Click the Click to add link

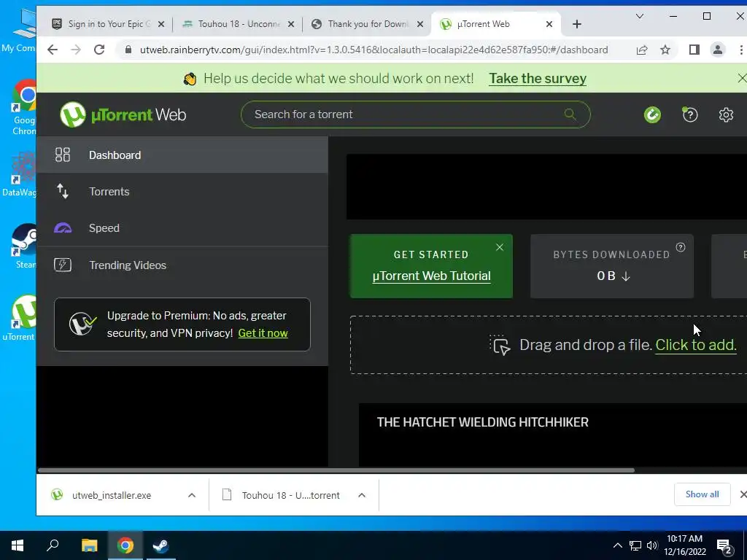(695, 345)
